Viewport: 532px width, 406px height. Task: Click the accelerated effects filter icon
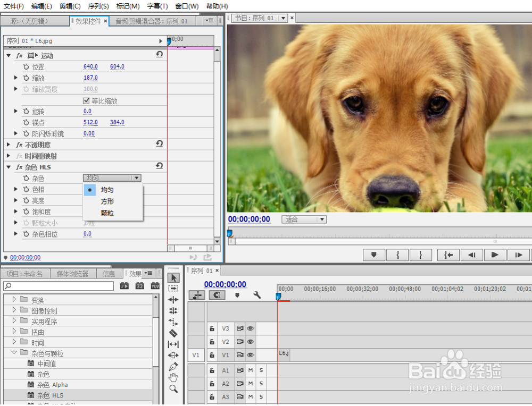point(124,286)
